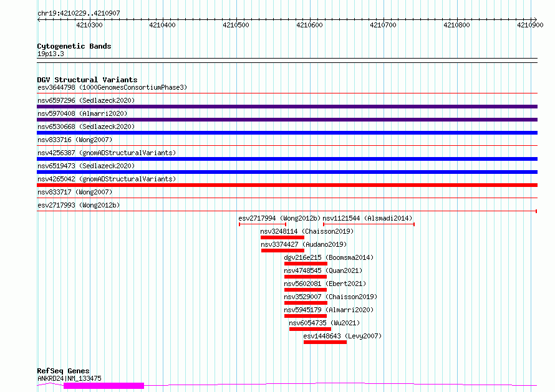Open nsv833717 Wong2007 variant label
Viewport: 555px width, 392px height.
click(x=75, y=192)
